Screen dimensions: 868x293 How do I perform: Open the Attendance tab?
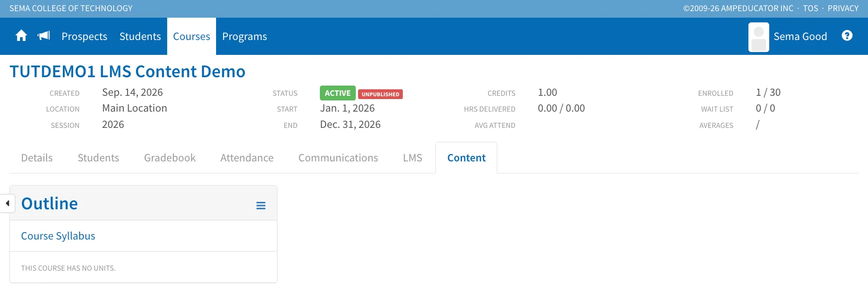pos(247,158)
